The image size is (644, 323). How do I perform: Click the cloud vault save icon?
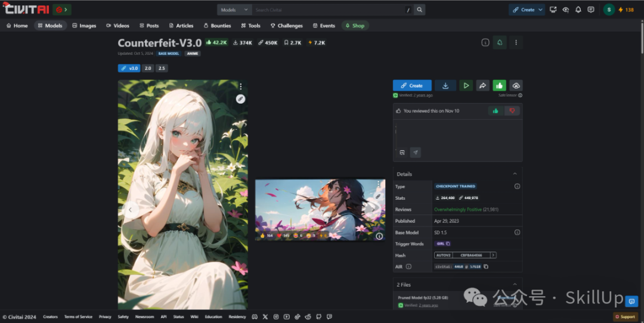coord(516,85)
